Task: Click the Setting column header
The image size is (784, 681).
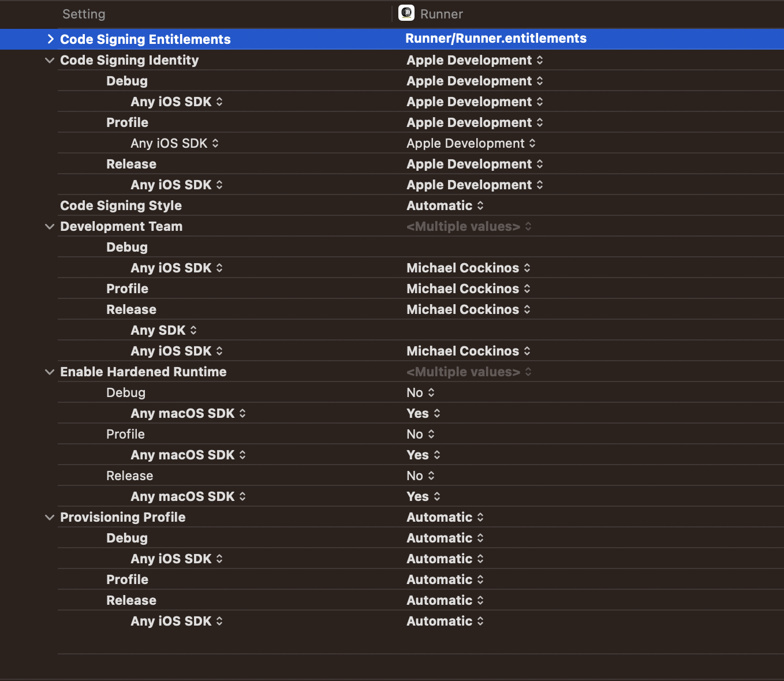Action: [x=84, y=14]
